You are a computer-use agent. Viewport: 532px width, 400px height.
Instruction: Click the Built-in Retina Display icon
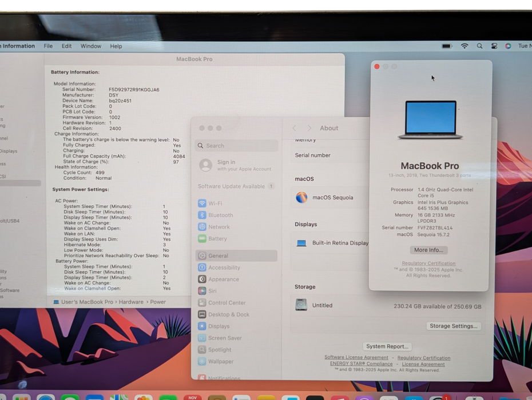pos(301,243)
